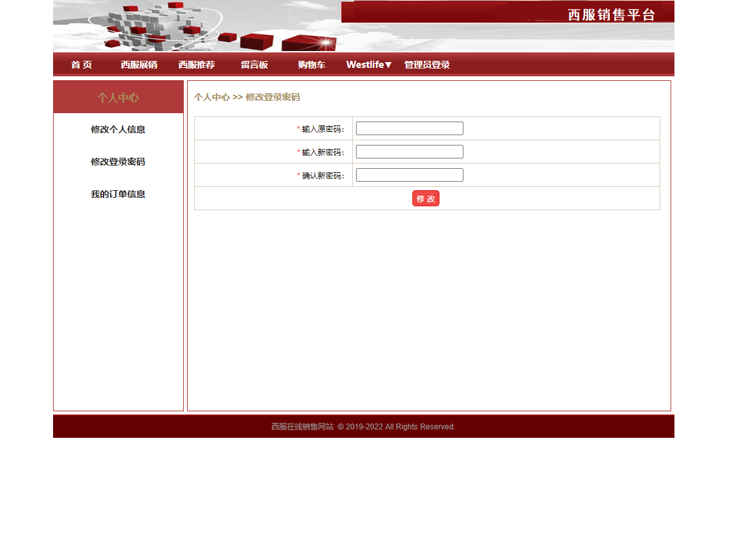
Task: Open 个人中心 breadcrumb link above the form
Action: point(212,97)
